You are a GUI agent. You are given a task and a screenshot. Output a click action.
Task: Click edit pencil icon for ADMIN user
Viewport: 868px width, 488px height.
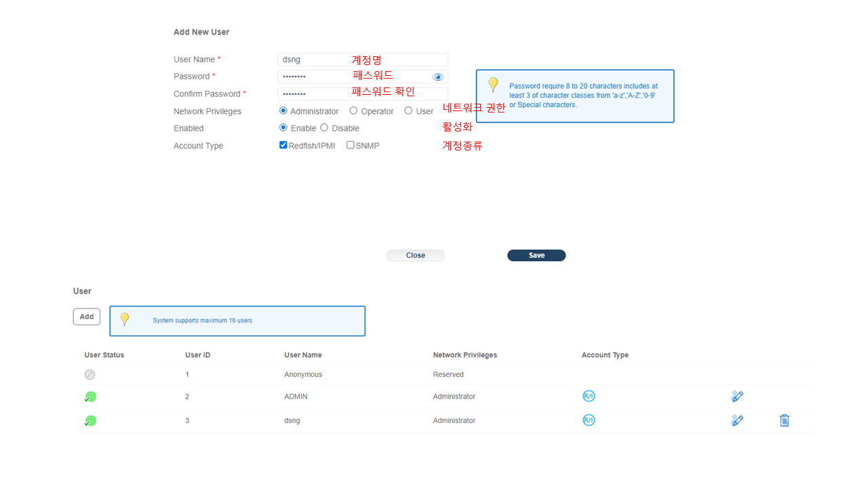(737, 396)
